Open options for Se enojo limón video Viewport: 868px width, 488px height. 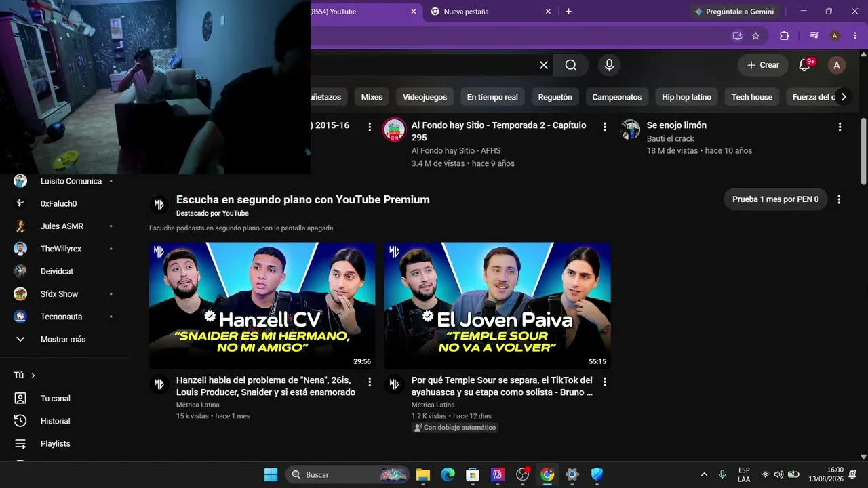click(840, 127)
